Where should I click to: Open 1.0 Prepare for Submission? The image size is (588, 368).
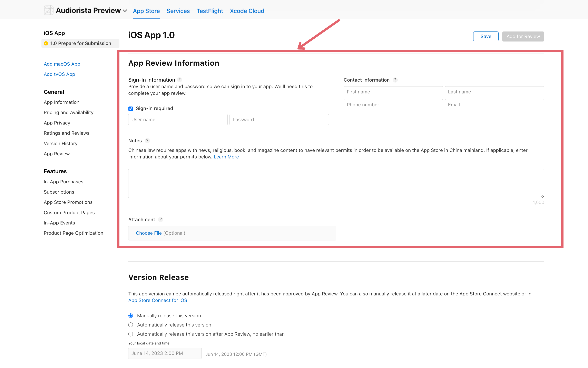coord(80,43)
